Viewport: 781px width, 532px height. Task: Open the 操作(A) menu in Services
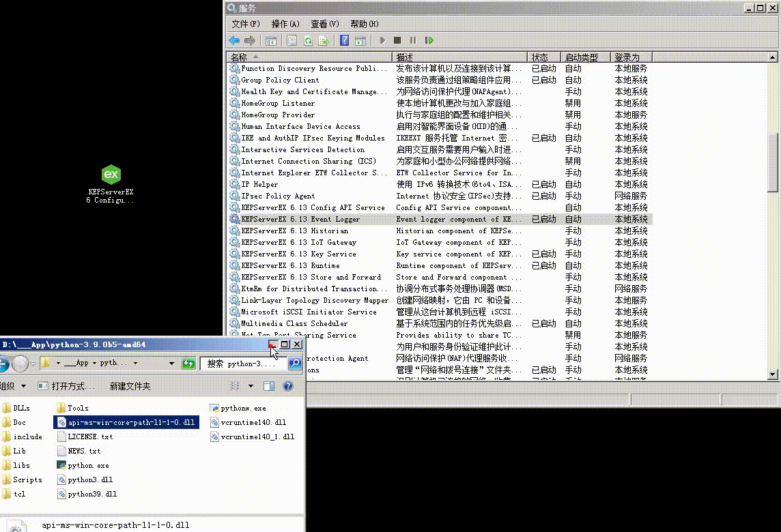pos(285,24)
